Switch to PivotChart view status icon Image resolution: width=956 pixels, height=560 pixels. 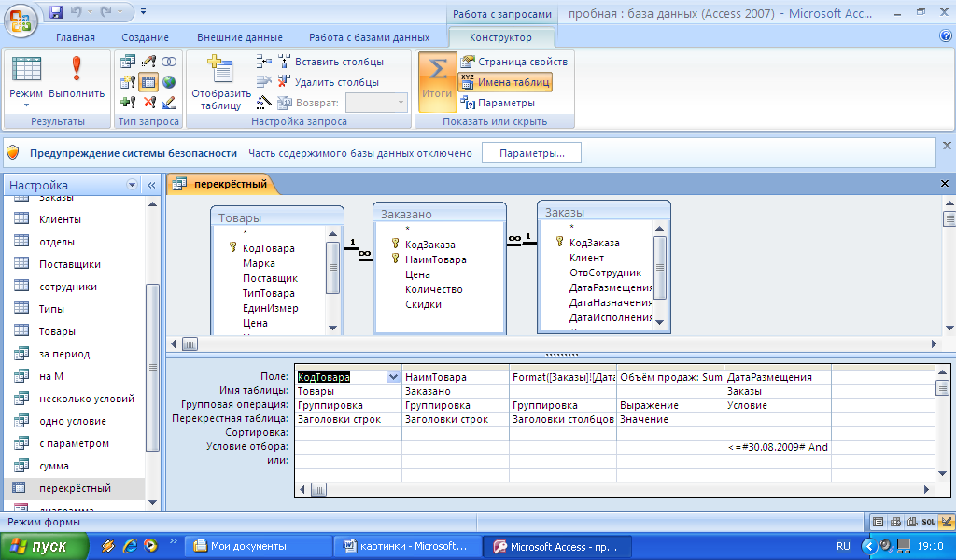[x=911, y=522]
